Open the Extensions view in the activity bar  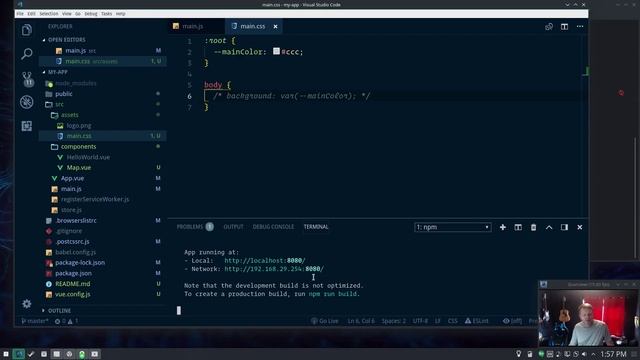coord(27,126)
